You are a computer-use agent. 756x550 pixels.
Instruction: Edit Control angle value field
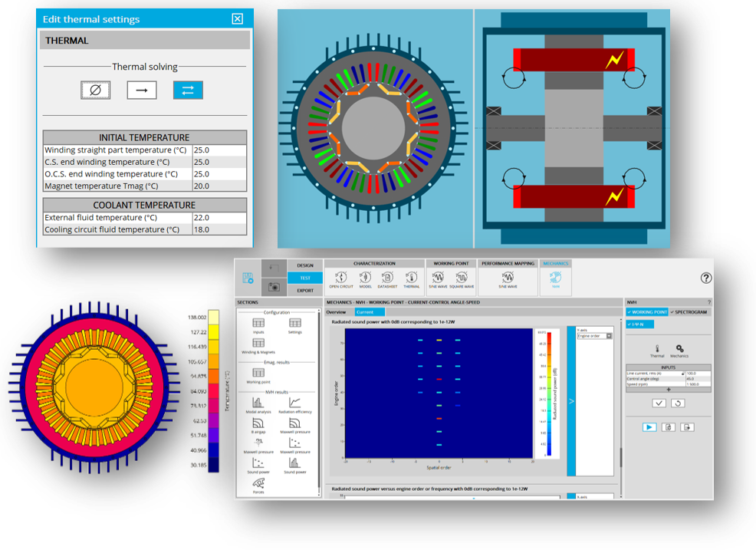[x=698, y=379]
